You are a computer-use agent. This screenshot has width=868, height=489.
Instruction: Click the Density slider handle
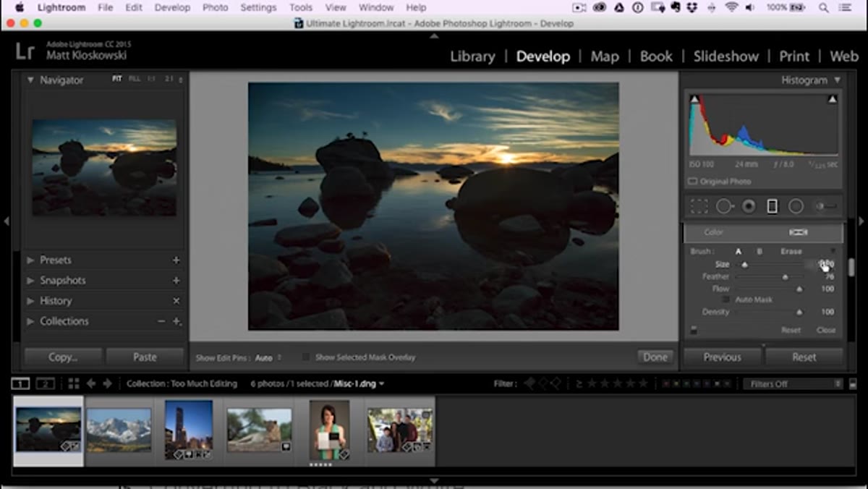click(x=799, y=312)
